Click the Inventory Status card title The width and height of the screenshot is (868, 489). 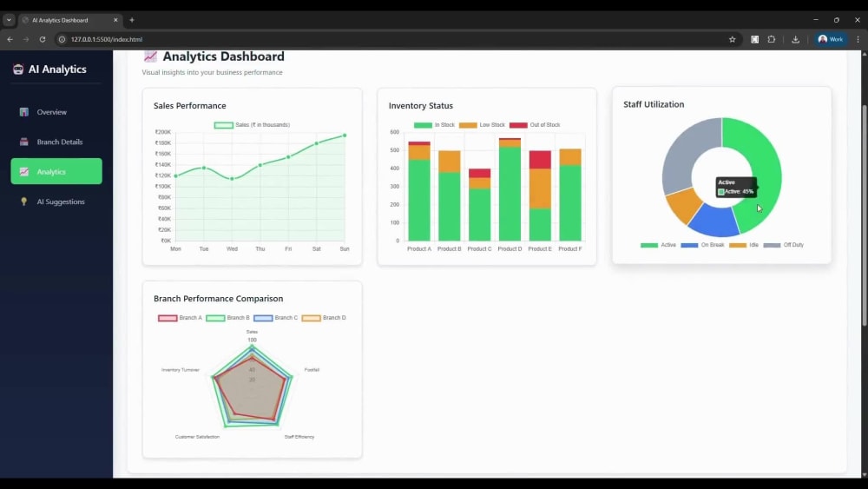pos(421,106)
